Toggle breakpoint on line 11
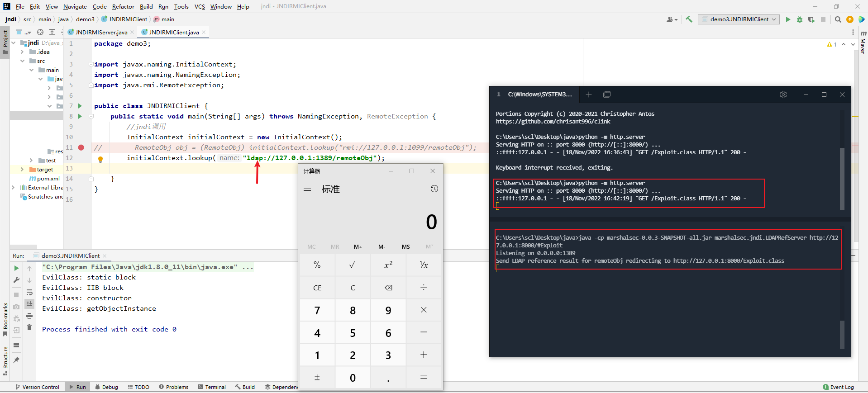The width and height of the screenshot is (868, 393). click(81, 147)
